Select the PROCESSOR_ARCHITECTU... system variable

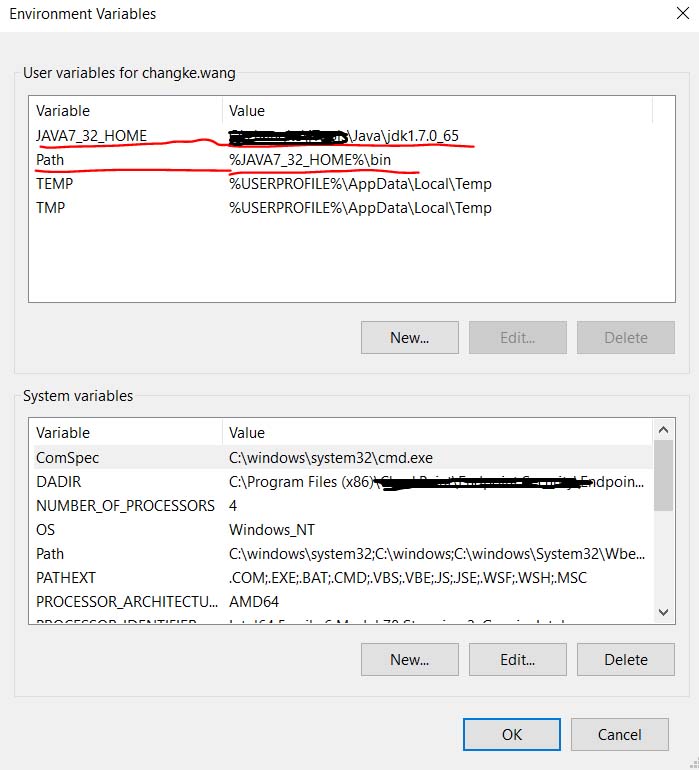pyautogui.click(x=127, y=602)
